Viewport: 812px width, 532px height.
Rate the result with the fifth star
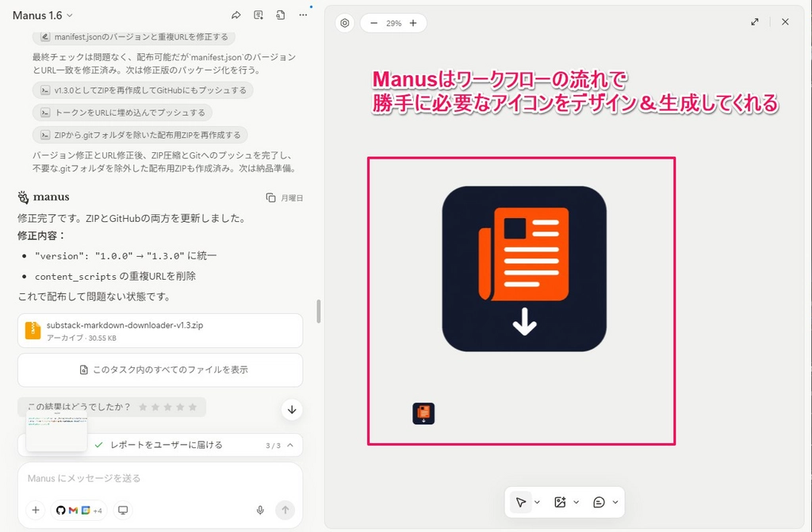[x=193, y=408]
